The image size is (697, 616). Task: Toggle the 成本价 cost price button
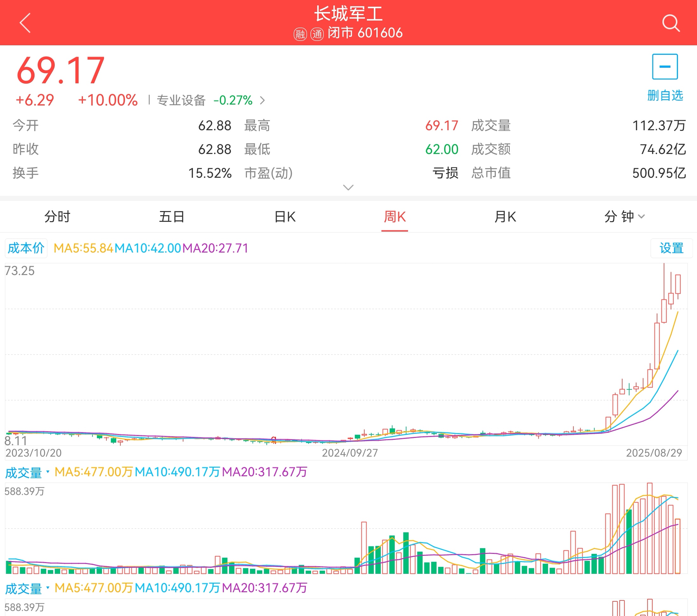[x=26, y=248]
